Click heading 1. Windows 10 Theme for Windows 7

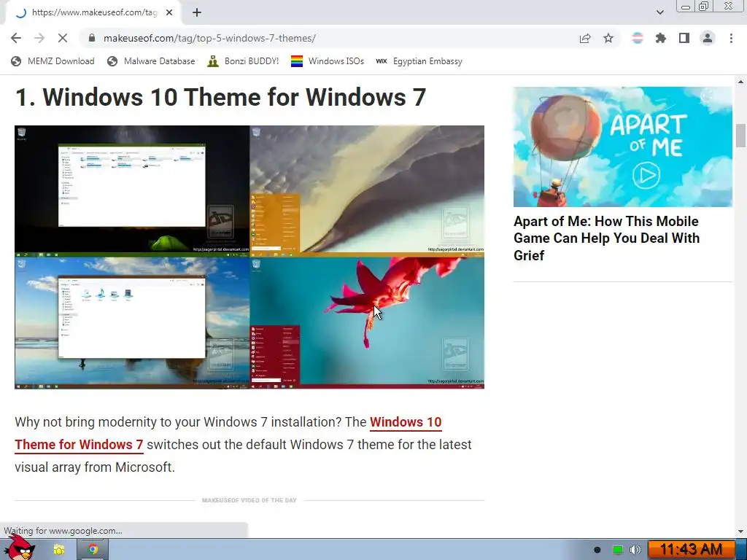pyautogui.click(x=220, y=97)
